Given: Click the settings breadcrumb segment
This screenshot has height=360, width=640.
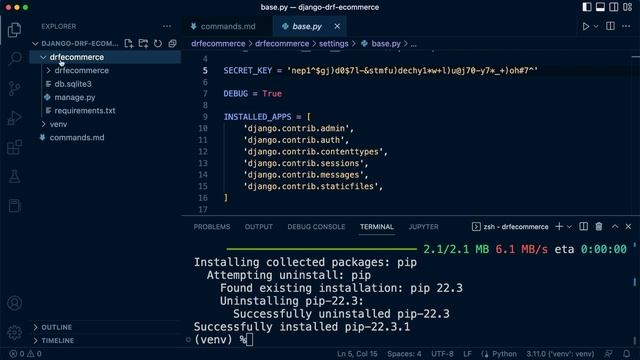Looking at the screenshot, I should [x=334, y=44].
